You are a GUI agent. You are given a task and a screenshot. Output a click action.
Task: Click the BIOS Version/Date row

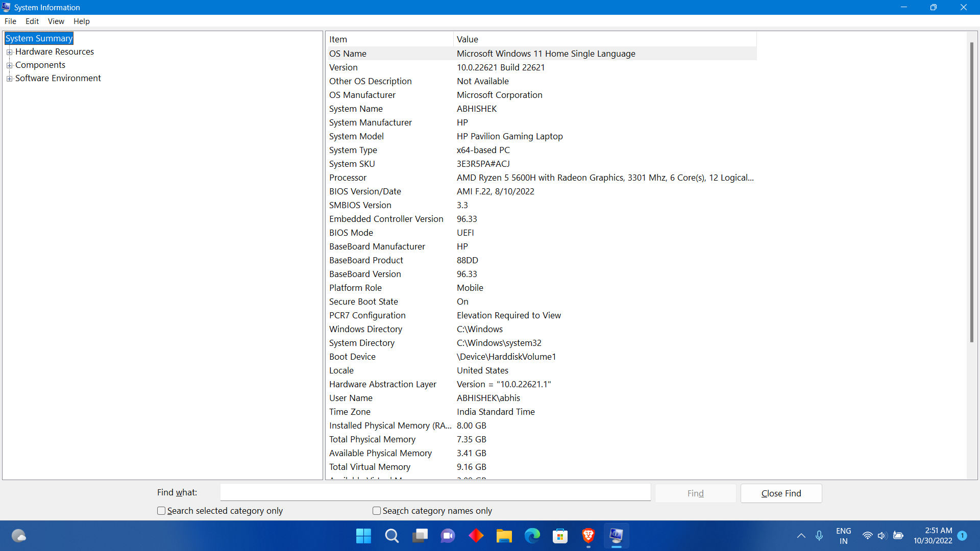tap(542, 191)
